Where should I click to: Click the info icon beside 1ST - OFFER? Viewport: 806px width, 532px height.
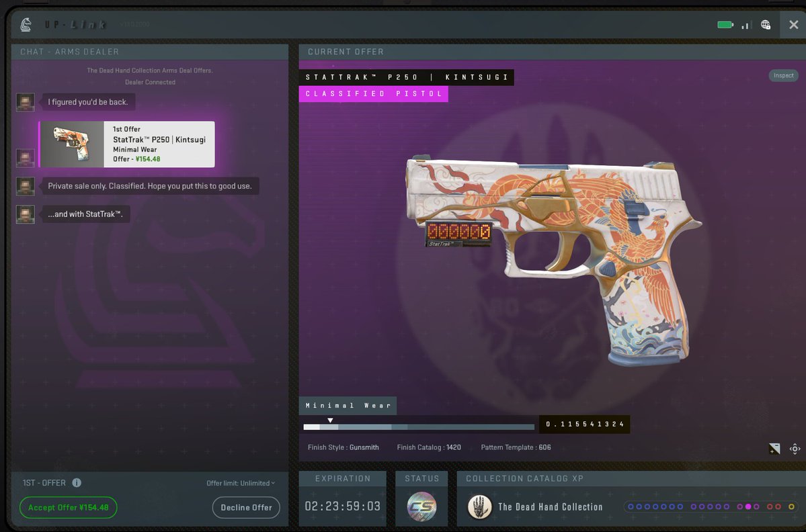coord(77,483)
